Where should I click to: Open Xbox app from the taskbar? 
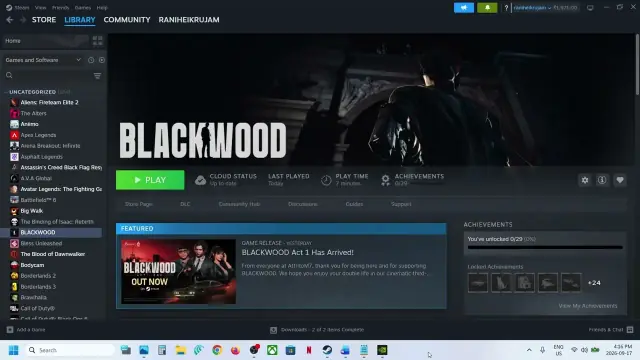tap(272, 350)
